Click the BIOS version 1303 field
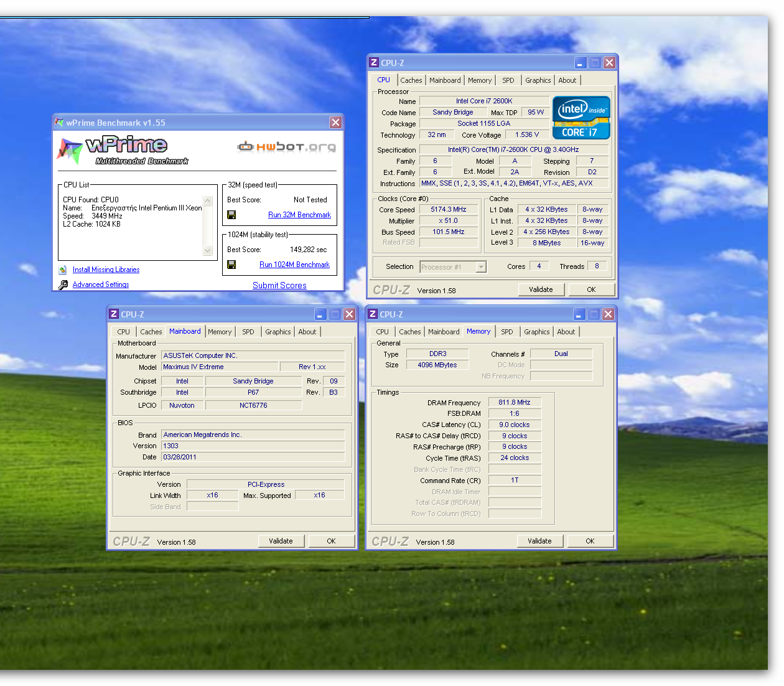Viewport: 784px width, 686px height. pos(253,446)
